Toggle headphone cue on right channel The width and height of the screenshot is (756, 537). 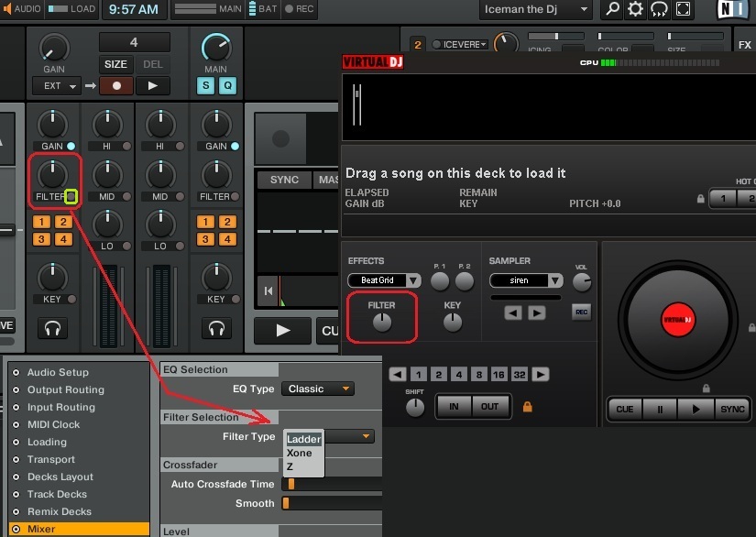tap(216, 328)
